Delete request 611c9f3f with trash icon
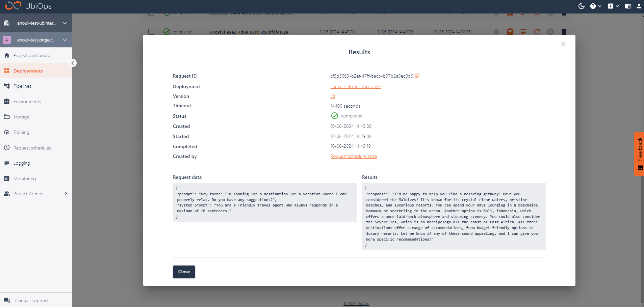The image size is (644, 307). click(x=564, y=32)
